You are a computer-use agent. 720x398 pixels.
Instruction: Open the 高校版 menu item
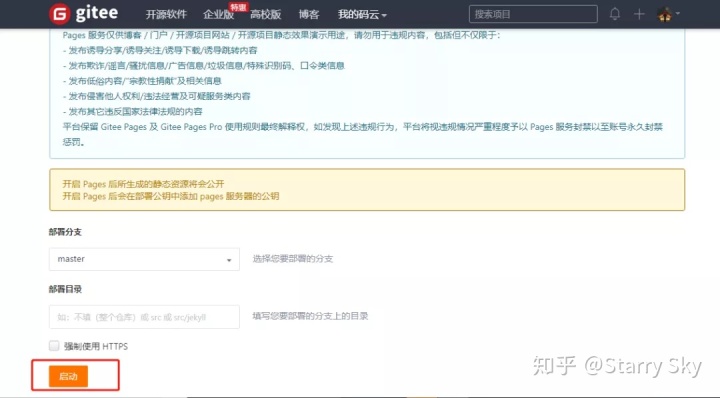265,15
